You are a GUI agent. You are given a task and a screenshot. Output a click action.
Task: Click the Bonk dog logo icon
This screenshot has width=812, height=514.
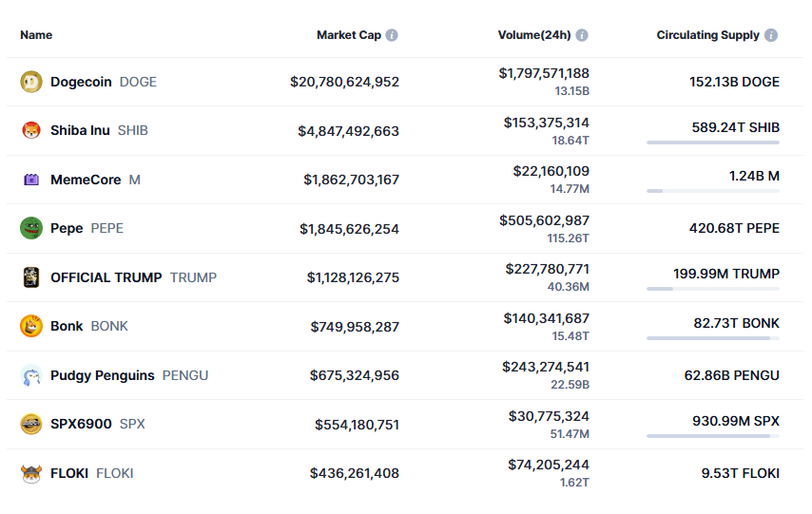click(31, 326)
